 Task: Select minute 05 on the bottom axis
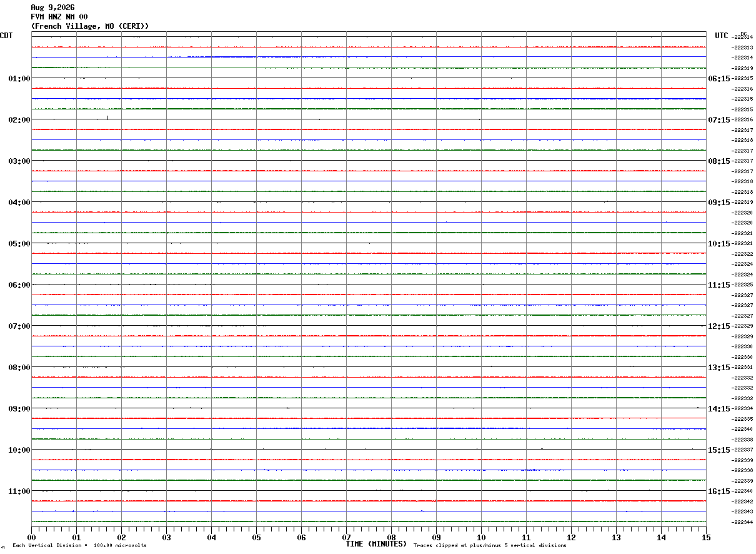tap(256, 537)
